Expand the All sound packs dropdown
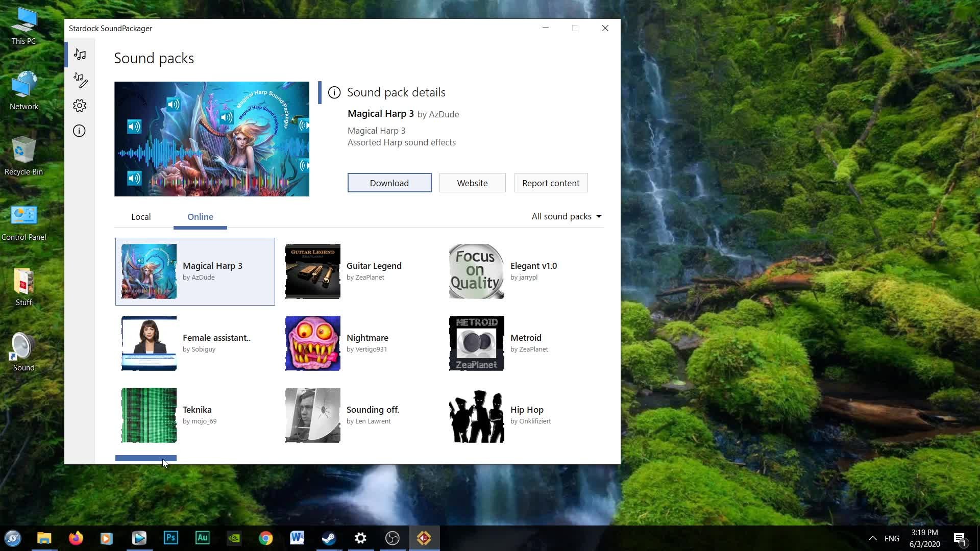This screenshot has width=980, height=551. coord(567,216)
